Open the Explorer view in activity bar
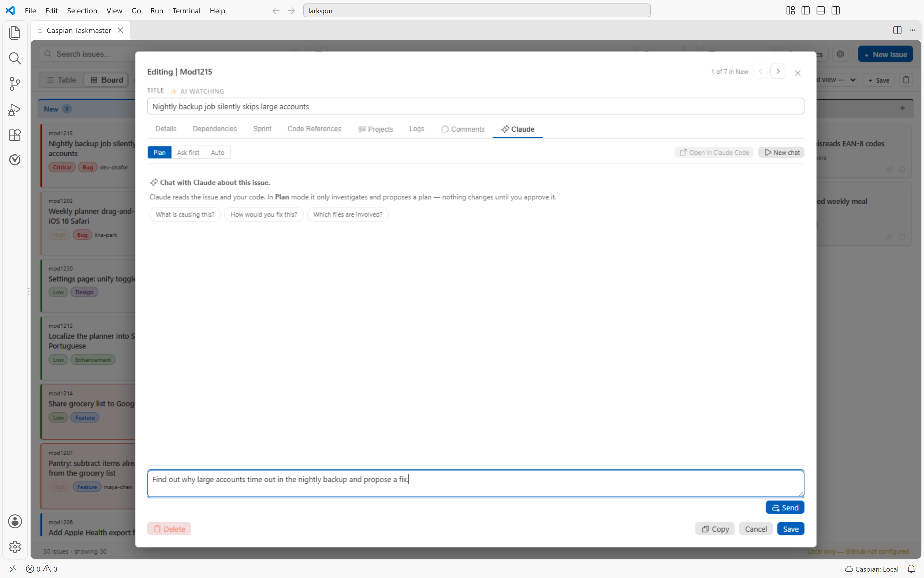The image size is (924, 578). tap(14, 32)
